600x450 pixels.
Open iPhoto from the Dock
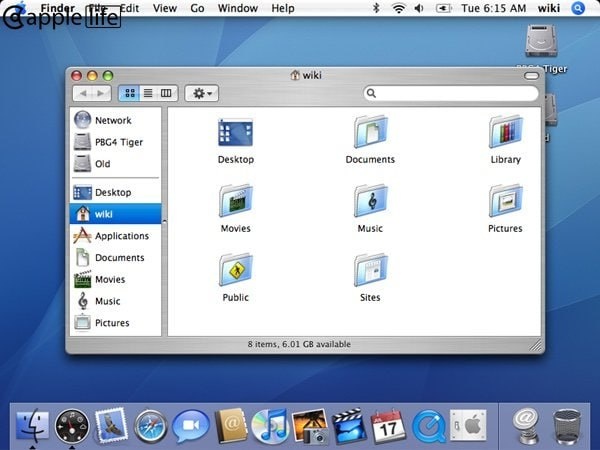coord(310,426)
